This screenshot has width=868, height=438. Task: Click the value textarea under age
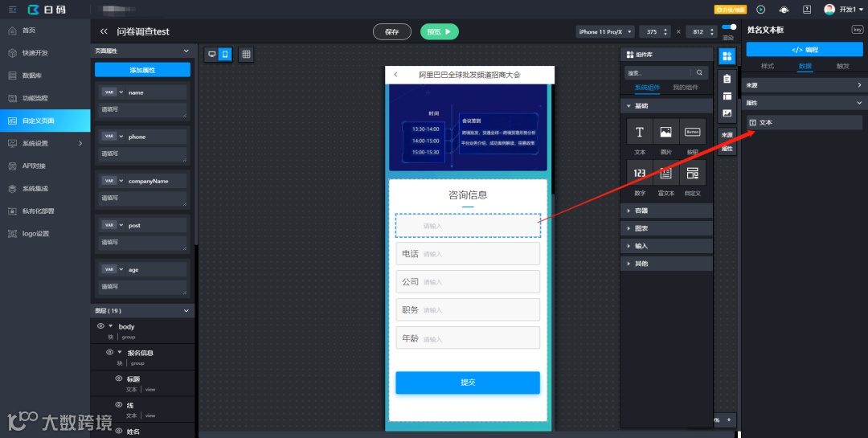coord(143,288)
